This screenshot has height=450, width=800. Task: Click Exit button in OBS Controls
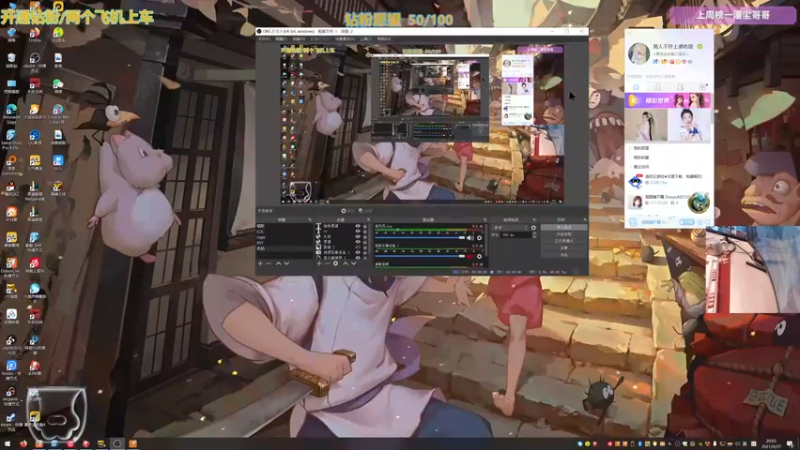point(564,255)
